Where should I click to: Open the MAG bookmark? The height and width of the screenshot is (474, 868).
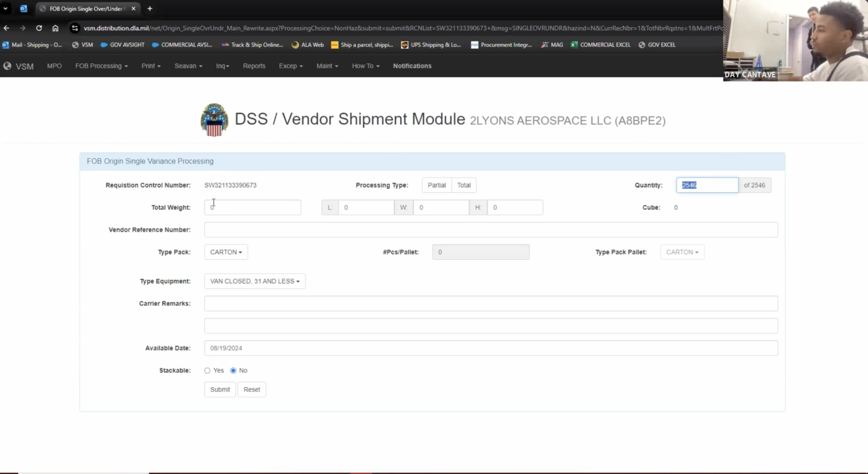point(552,45)
